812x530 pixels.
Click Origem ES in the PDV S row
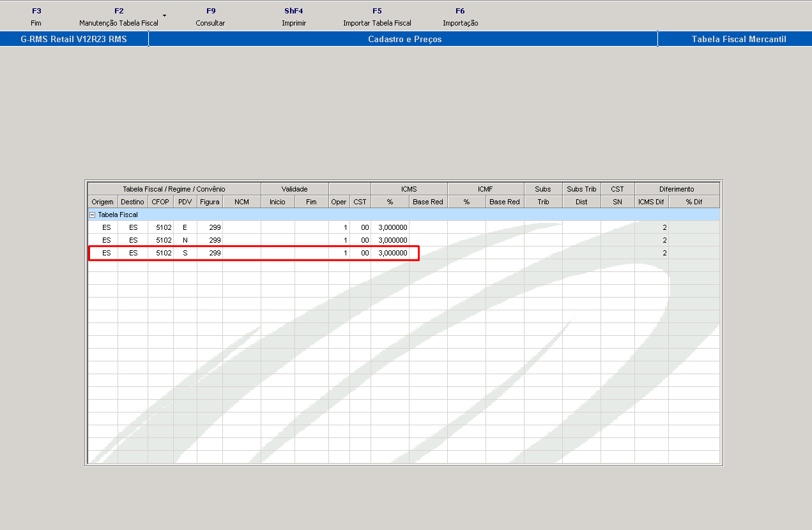point(102,253)
